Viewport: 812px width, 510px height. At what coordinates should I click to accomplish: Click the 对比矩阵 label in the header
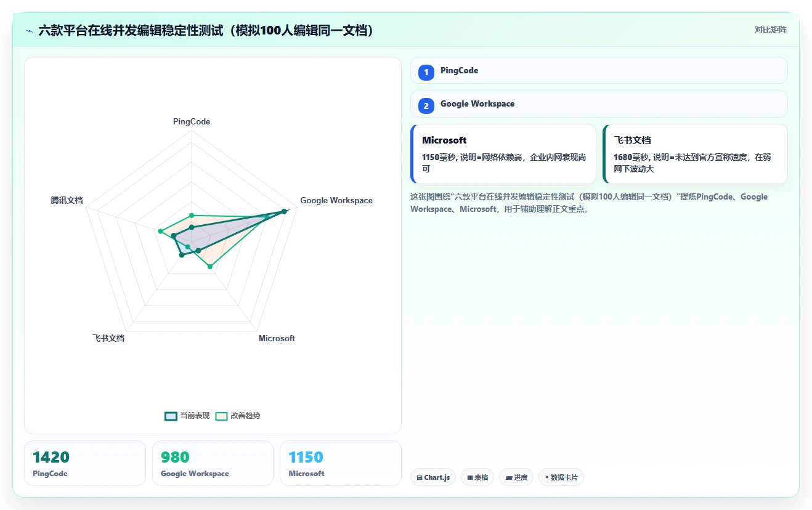(x=770, y=30)
